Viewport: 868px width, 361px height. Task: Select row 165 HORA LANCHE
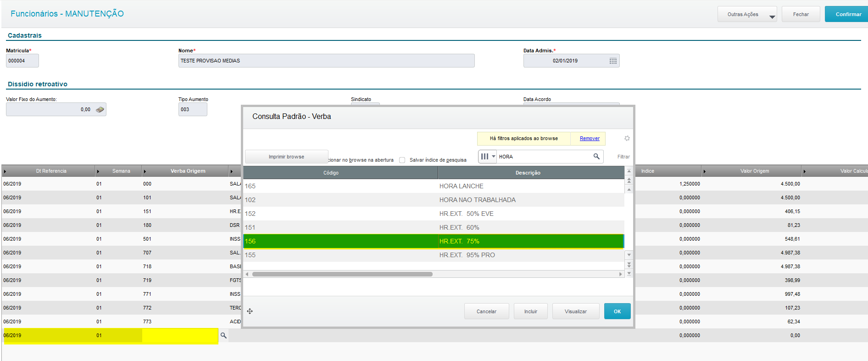434,186
